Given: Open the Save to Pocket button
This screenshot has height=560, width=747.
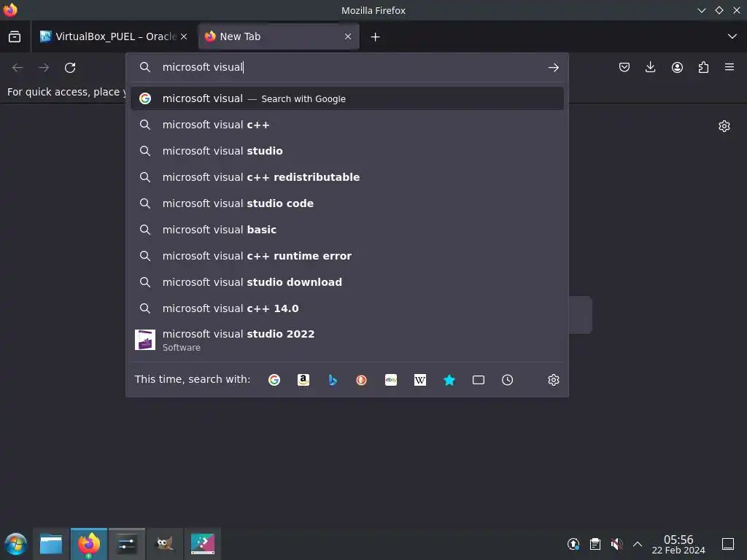Looking at the screenshot, I should [x=624, y=67].
